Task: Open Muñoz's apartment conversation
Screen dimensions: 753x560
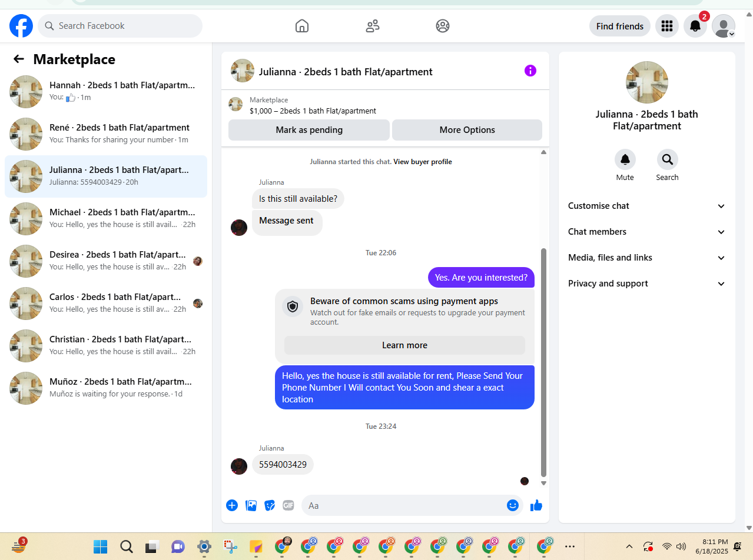Action: (106, 388)
